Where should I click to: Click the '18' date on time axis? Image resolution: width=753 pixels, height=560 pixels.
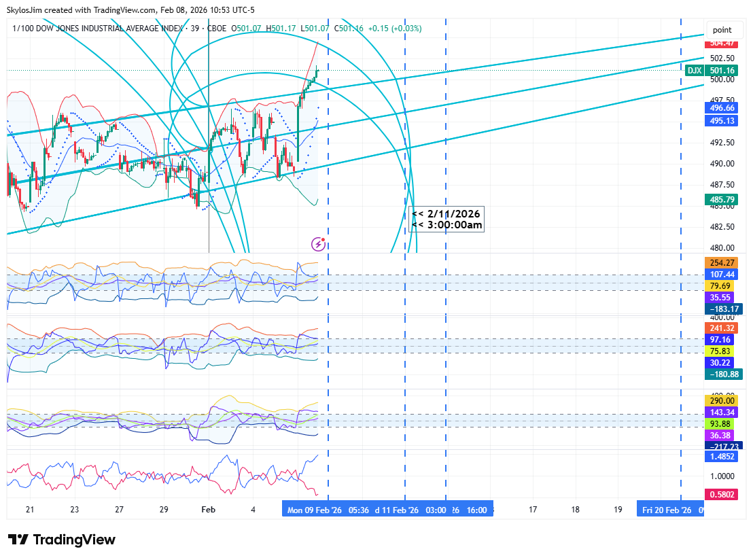[576, 510]
